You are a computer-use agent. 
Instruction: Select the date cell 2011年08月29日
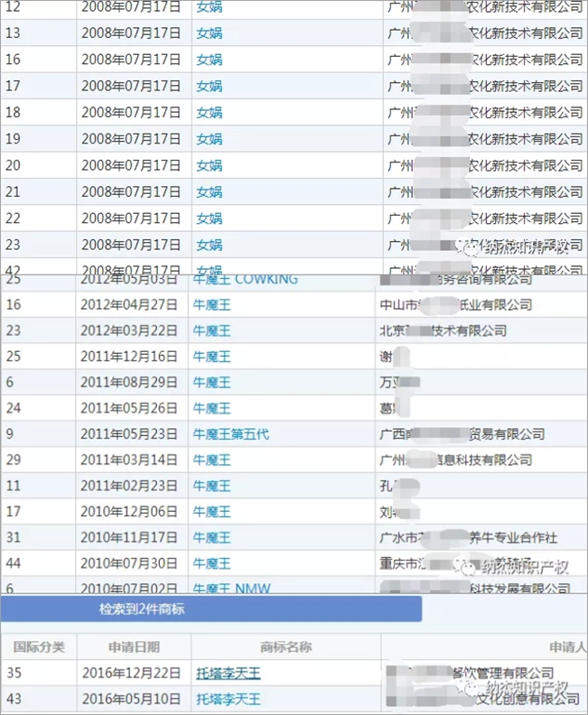click(129, 383)
